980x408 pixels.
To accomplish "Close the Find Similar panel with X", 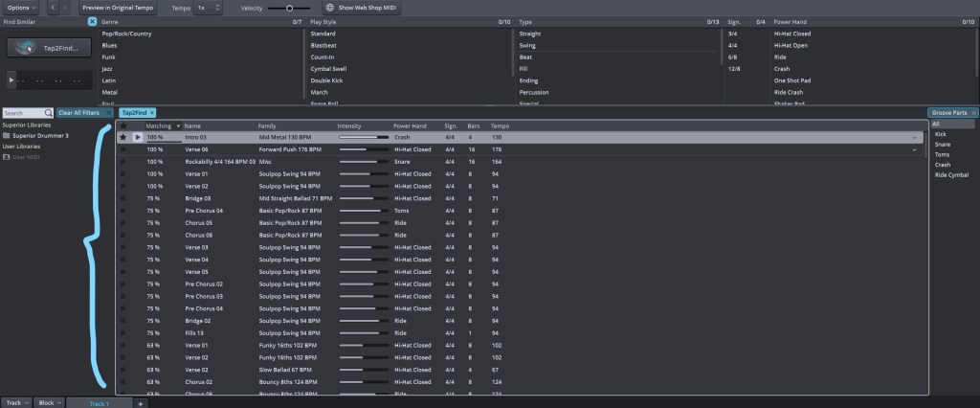I will coord(92,20).
